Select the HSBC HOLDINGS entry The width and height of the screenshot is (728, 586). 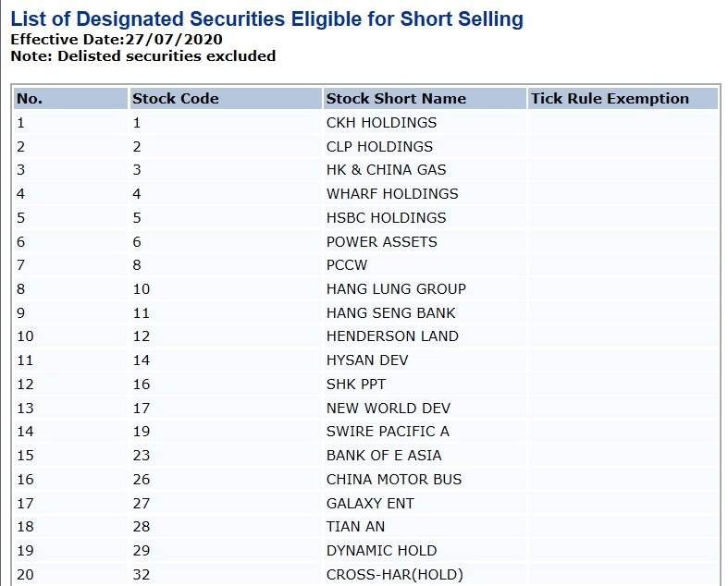386,217
